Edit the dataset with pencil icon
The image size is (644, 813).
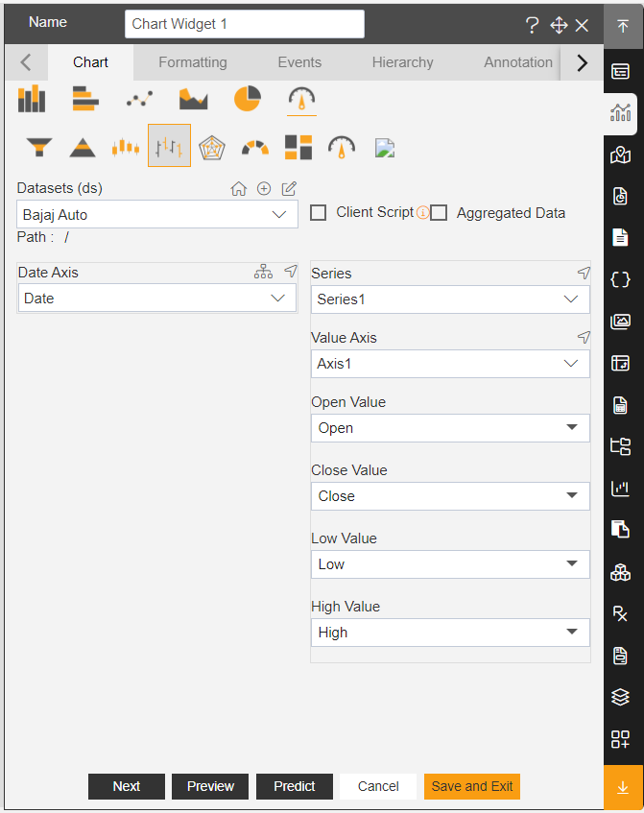tap(289, 189)
